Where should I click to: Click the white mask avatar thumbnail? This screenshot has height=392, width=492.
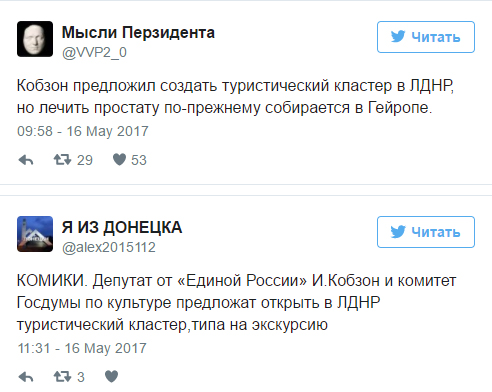35,39
